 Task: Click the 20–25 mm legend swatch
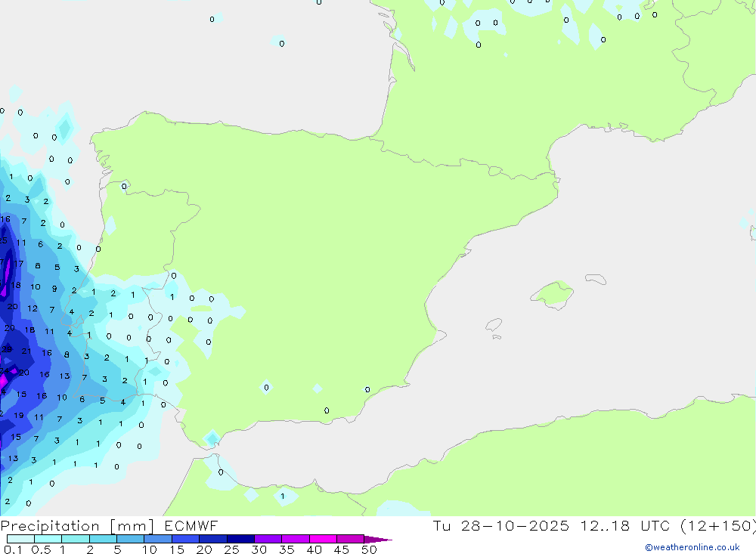tap(212, 539)
